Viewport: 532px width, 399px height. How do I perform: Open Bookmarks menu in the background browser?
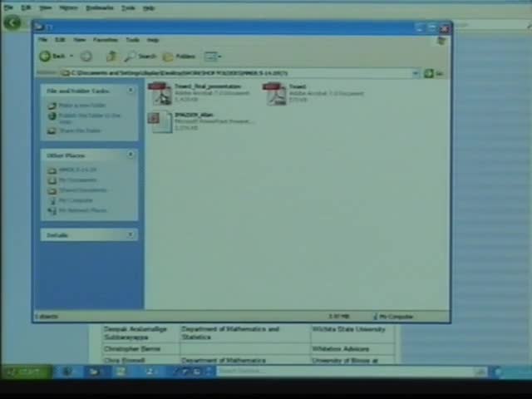tap(99, 7)
